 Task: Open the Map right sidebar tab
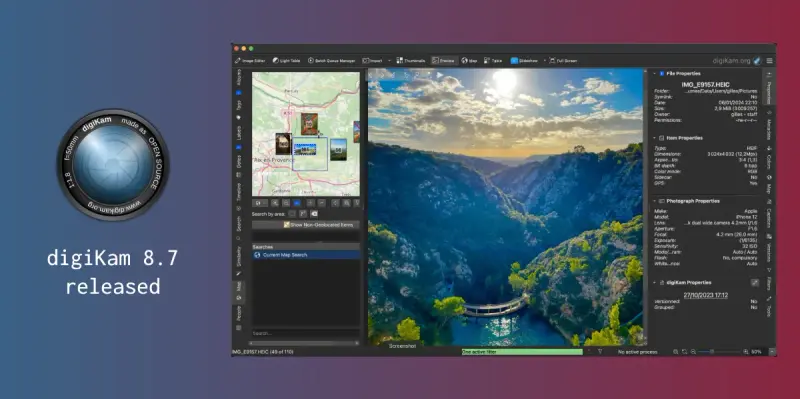(769, 185)
